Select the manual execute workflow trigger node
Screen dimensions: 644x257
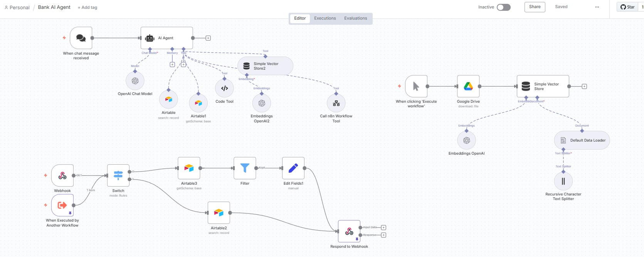click(x=416, y=86)
